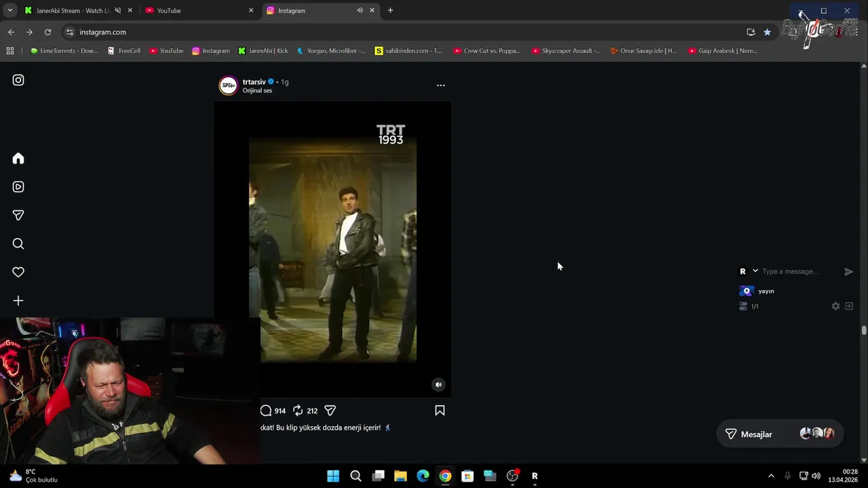868x488 pixels.
Task: Go back browser arrow
Action: click(x=11, y=32)
